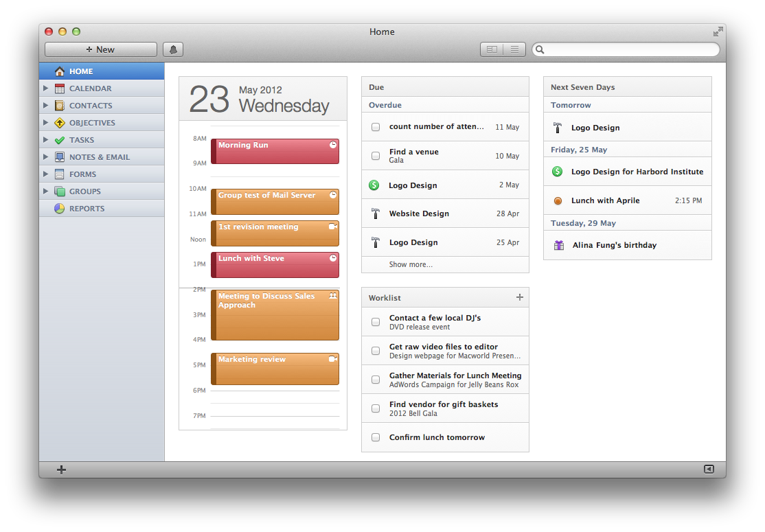This screenshot has height=532, width=765.
Task: Click the Objectives yellow diamond icon
Action: [x=60, y=123]
